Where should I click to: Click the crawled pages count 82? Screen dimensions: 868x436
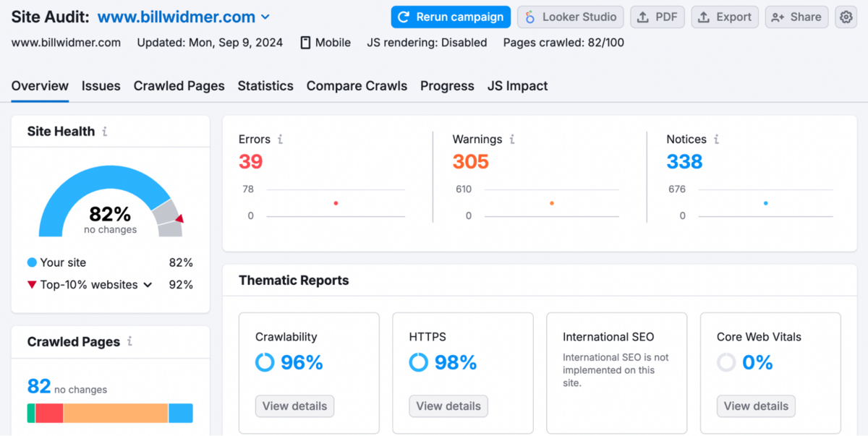(x=39, y=387)
